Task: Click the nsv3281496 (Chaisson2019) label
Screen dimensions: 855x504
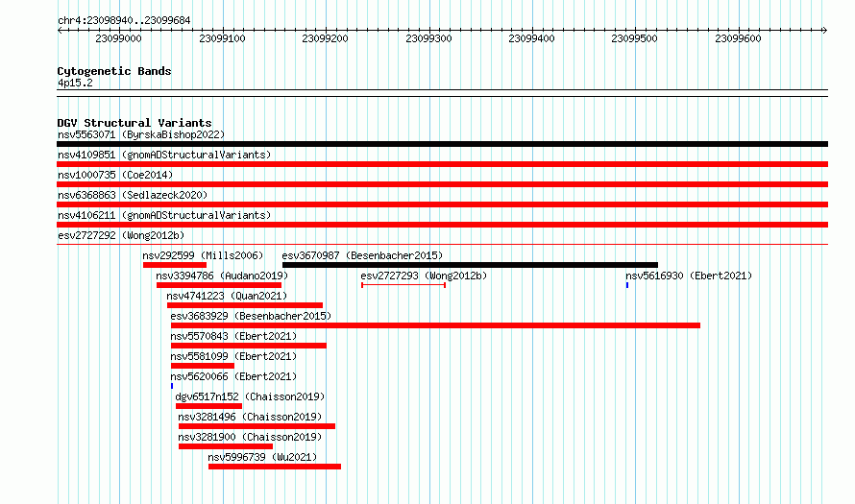Action: coord(250,417)
